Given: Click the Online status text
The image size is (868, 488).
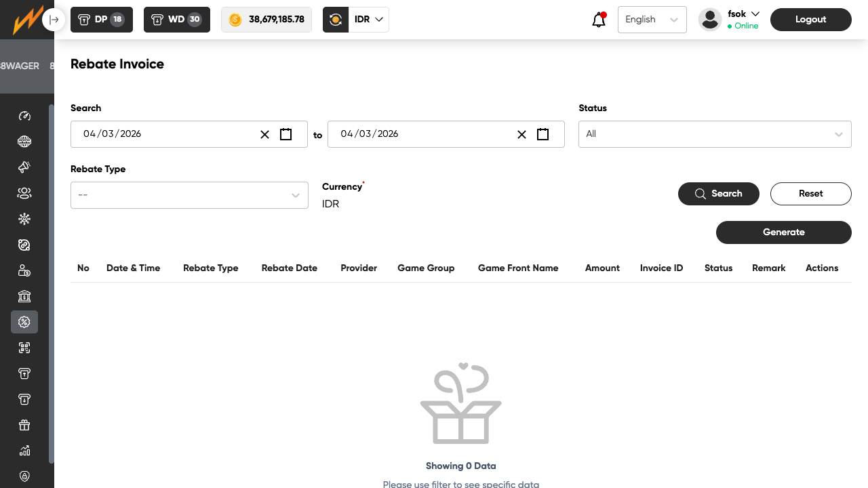Looking at the screenshot, I should (x=746, y=26).
